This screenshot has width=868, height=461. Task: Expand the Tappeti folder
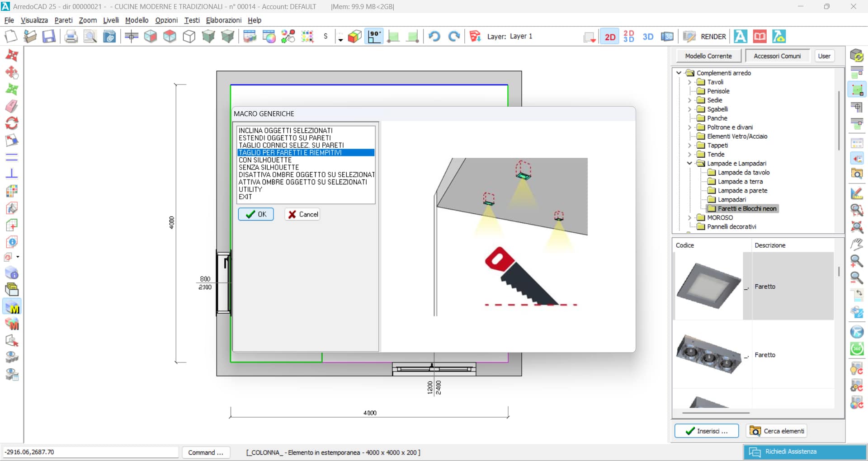(689, 146)
